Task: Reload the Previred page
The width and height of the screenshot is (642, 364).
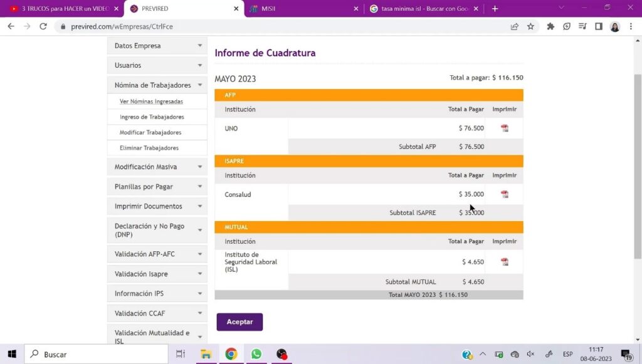Action: click(43, 26)
